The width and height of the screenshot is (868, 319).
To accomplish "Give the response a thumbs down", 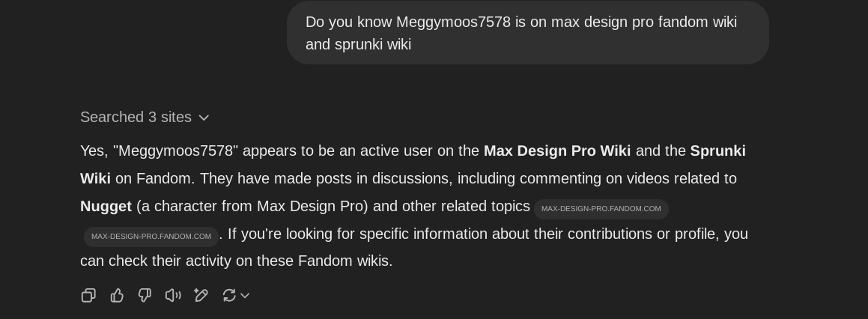I will 145,296.
